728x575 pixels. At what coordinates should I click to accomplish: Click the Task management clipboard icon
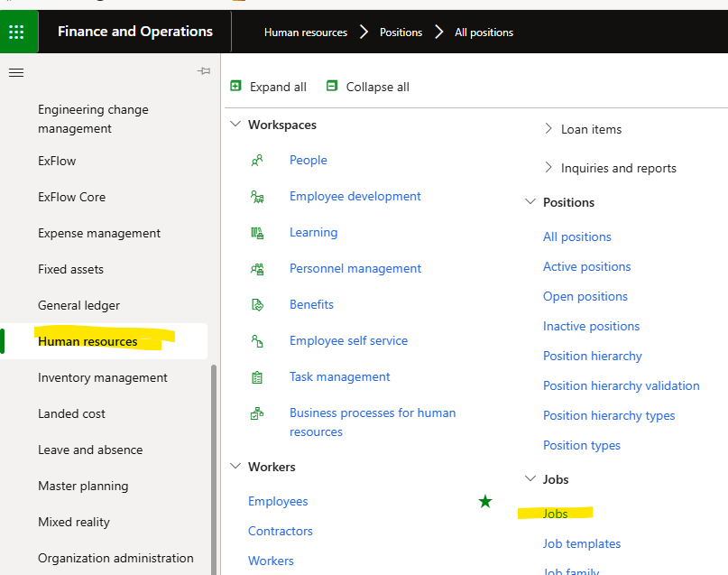[x=257, y=377]
